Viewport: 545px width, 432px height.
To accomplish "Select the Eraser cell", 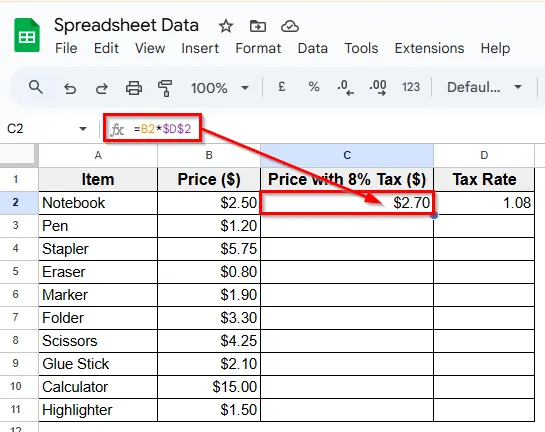I will click(98, 272).
